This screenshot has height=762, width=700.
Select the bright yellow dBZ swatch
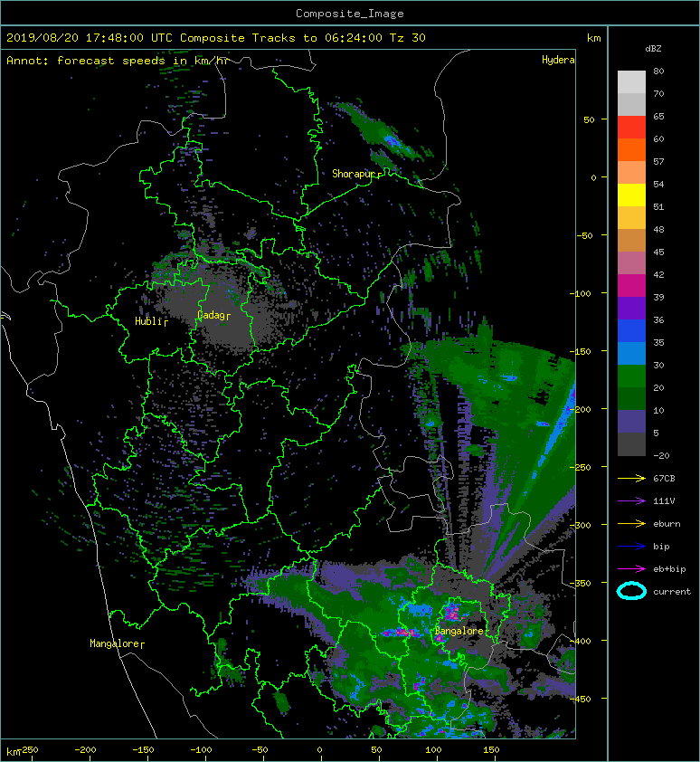click(x=631, y=195)
